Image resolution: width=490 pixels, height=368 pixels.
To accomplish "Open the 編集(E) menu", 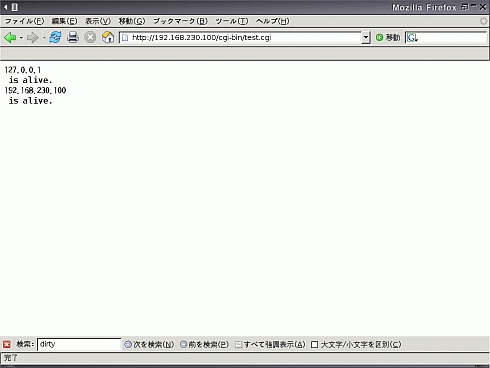I will pos(64,21).
